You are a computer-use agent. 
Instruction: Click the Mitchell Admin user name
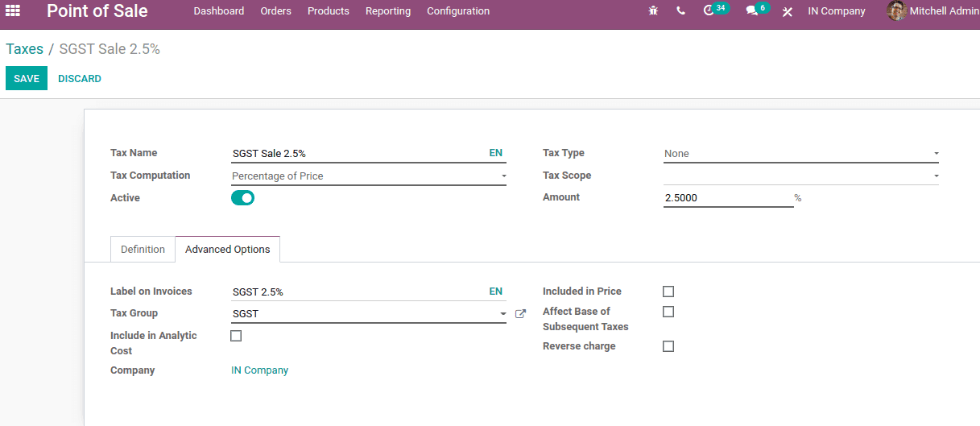[x=945, y=11]
